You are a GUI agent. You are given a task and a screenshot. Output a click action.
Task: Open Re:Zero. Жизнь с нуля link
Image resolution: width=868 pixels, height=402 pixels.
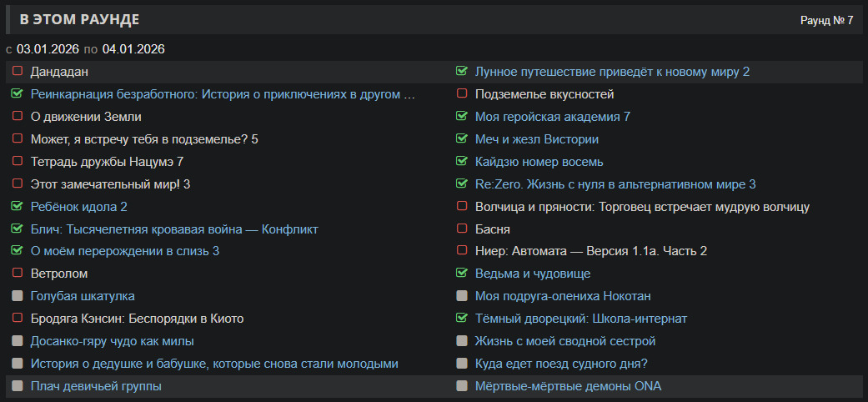(615, 183)
